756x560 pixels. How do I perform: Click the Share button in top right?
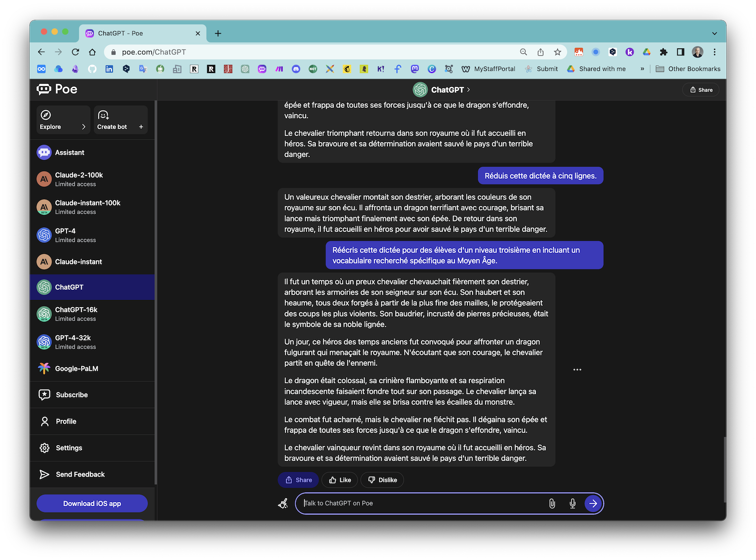pos(701,90)
